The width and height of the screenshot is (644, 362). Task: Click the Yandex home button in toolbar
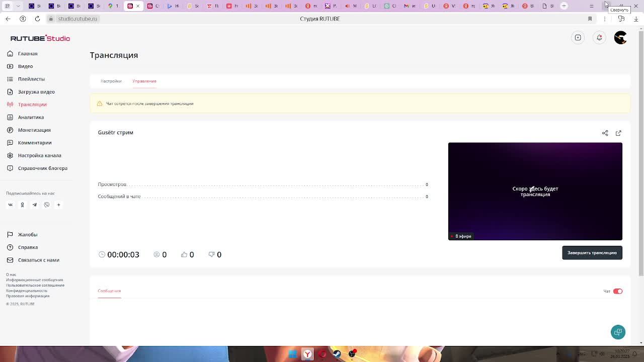point(23,19)
